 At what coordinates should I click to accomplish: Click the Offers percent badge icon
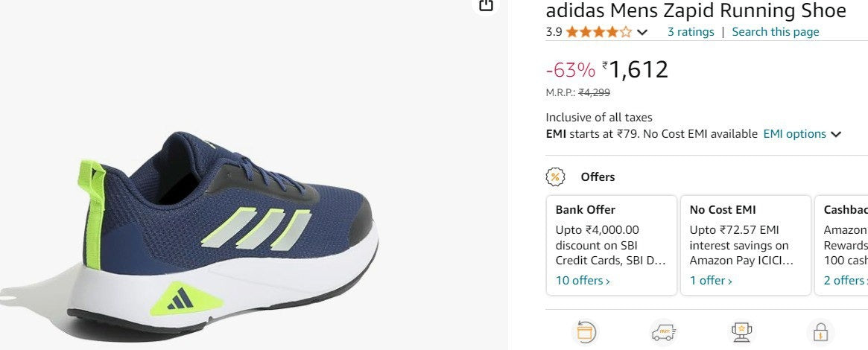point(555,176)
